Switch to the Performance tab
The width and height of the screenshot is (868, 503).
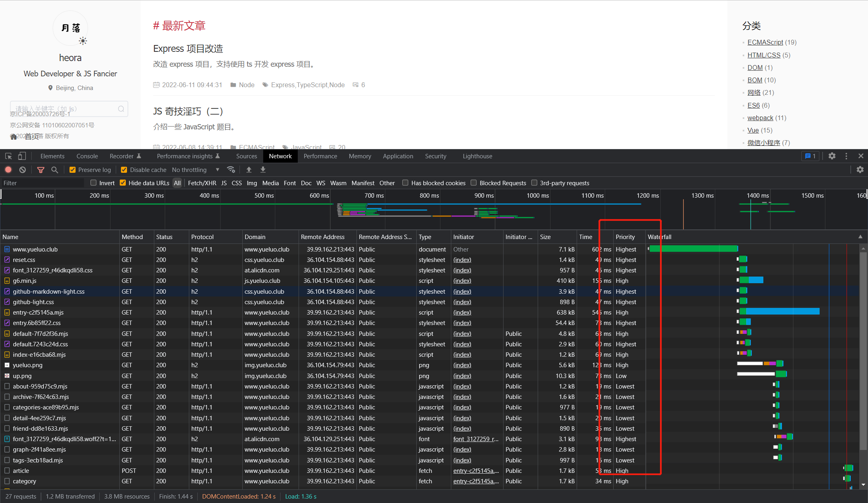[320, 156]
